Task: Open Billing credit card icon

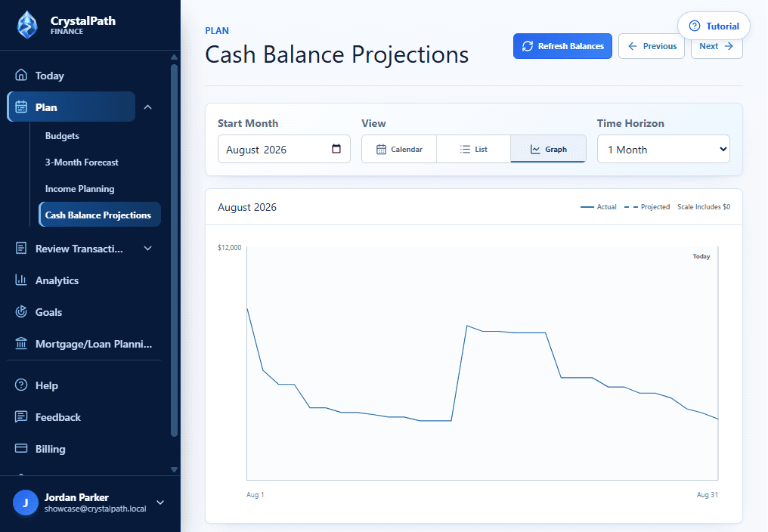Action: point(21,448)
